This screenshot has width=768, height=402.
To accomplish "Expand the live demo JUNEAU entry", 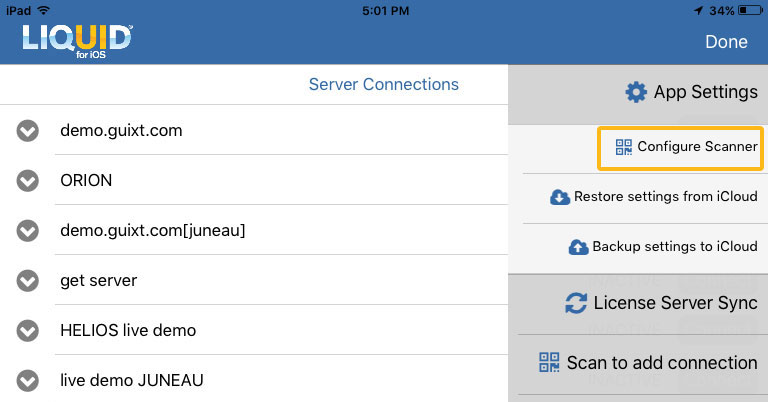I will coord(28,381).
